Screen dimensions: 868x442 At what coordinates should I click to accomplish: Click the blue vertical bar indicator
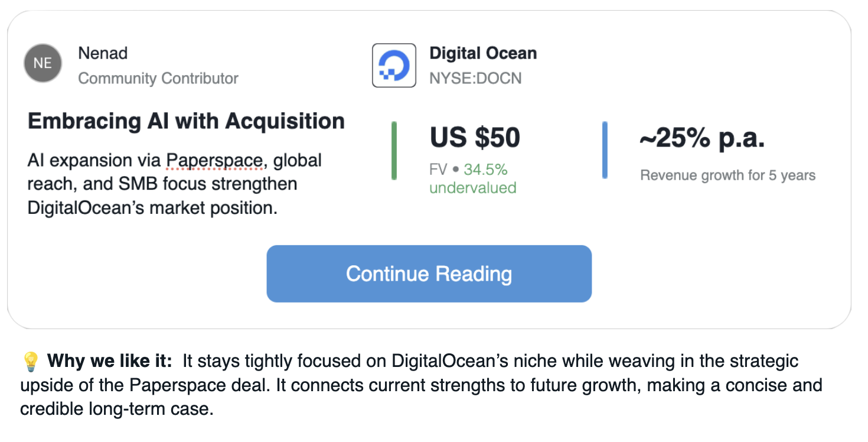605,149
